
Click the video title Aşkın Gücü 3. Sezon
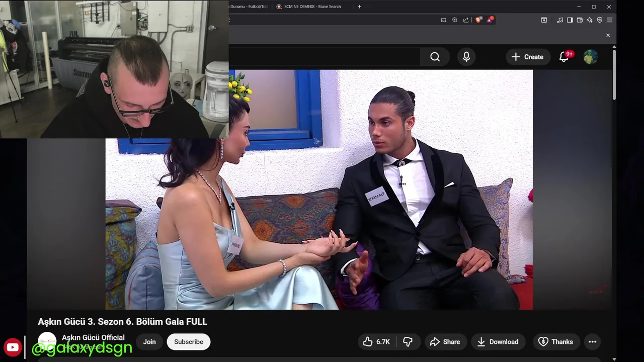coord(122,322)
